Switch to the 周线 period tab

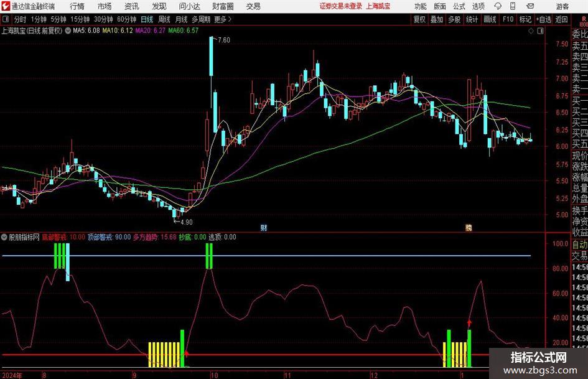click(164, 19)
